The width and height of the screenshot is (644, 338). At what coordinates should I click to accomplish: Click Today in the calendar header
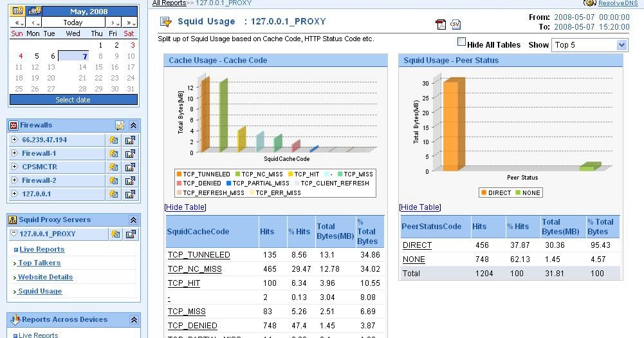(x=73, y=23)
